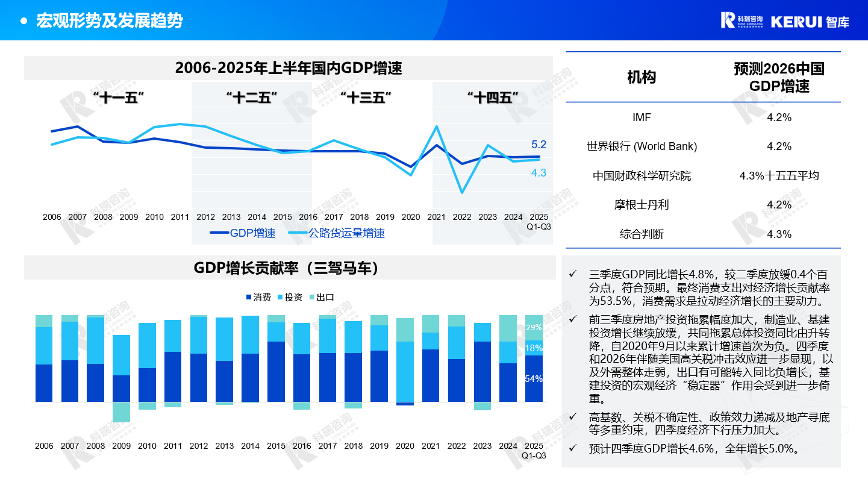Click the KERUI 智库 brand text

[x=810, y=21]
